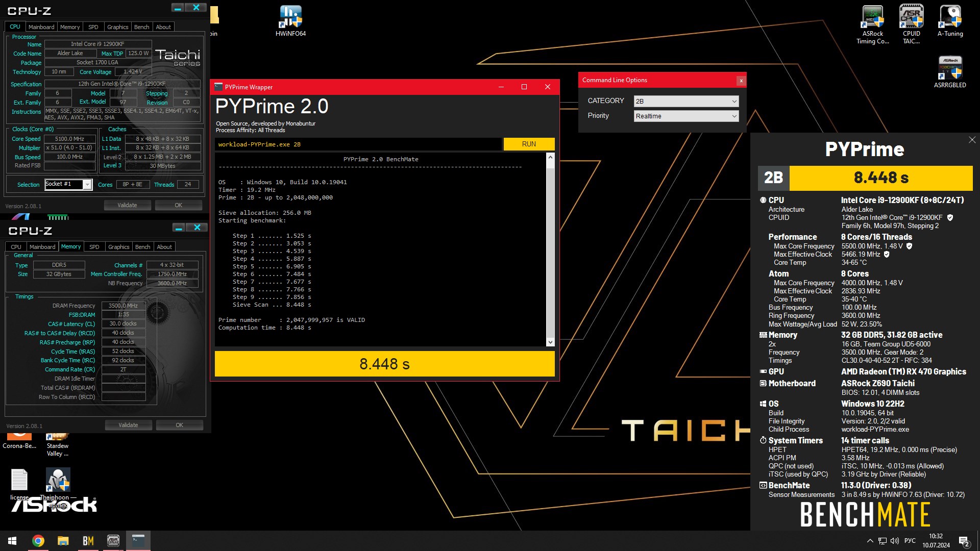Open the volume tray icon

point(895,541)
